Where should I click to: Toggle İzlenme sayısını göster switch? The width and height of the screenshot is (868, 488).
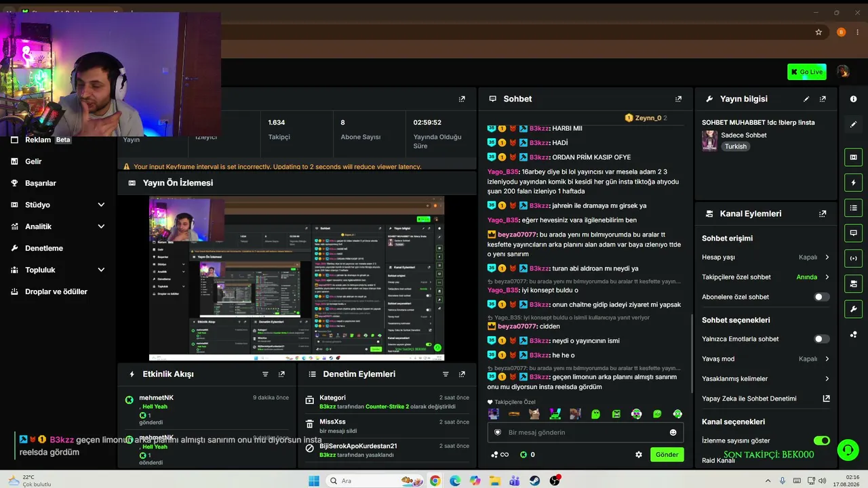tap(821, 441)
